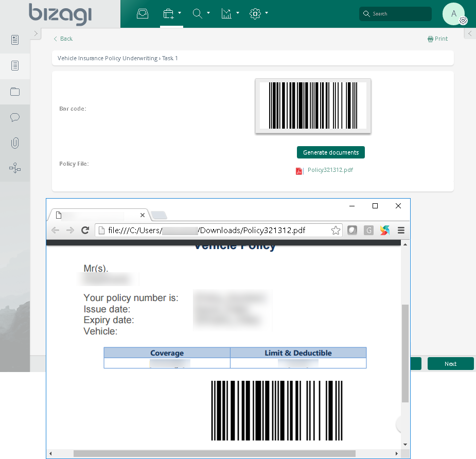
Task: Open the Inbox tray icon
Action: [143, 14]
